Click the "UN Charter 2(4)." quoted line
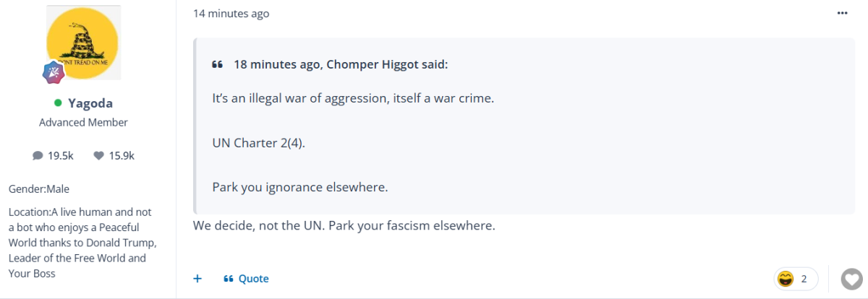The width and height of the screenshot is (868, 299). 259,142
